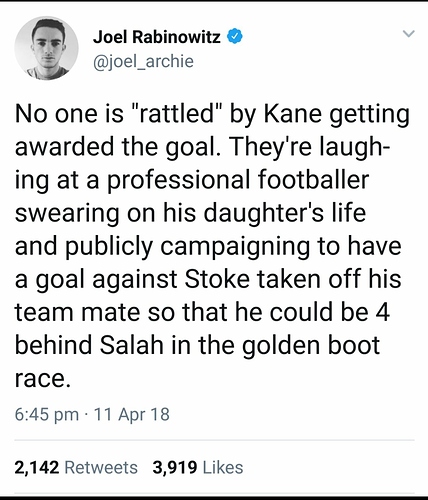The height and width of the screenshot is (500, 428).
Task: Expand the tweet options chevron
Action: (409, 33)
